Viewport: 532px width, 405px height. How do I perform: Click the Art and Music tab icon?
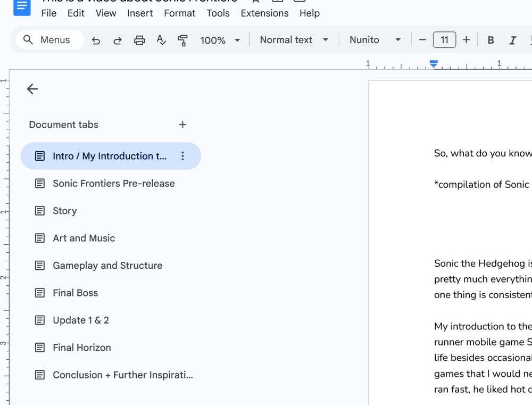(x=40, y=238)
